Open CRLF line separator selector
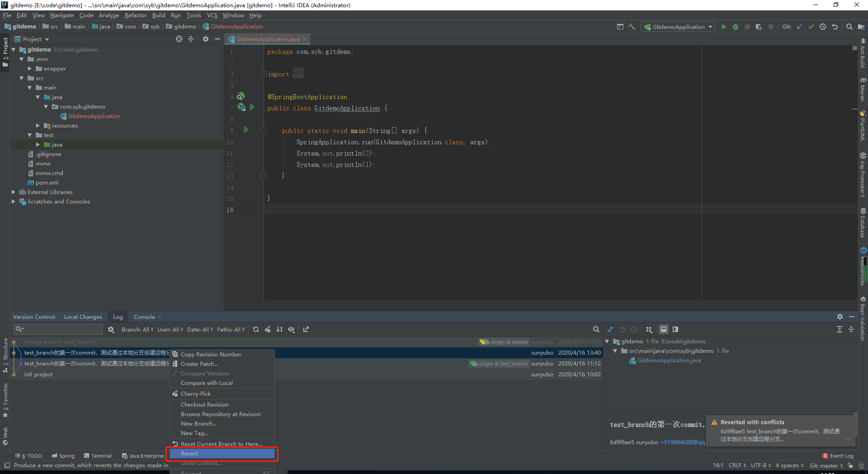This screenshot has width=868, height=474. tap(737, 465)
